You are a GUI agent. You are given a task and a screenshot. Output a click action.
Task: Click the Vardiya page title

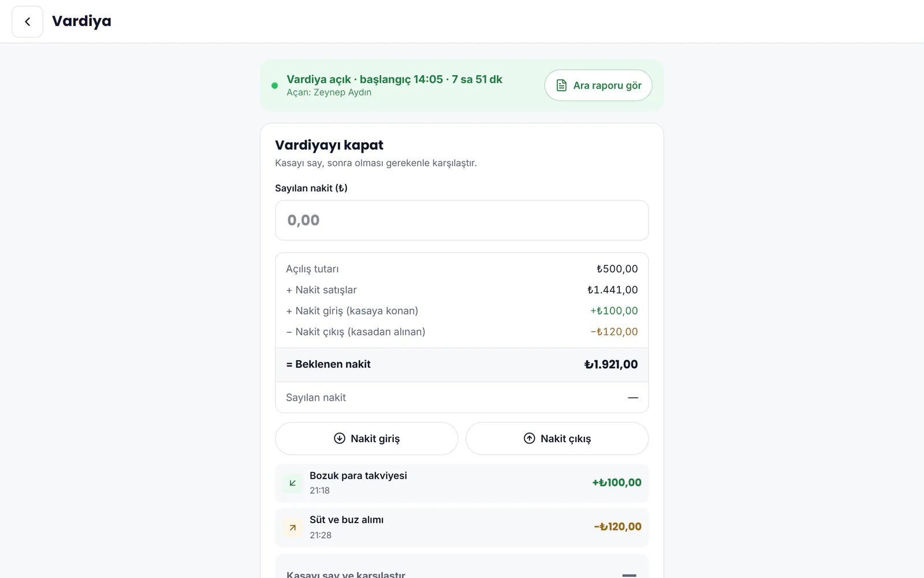tap(81, 21)
